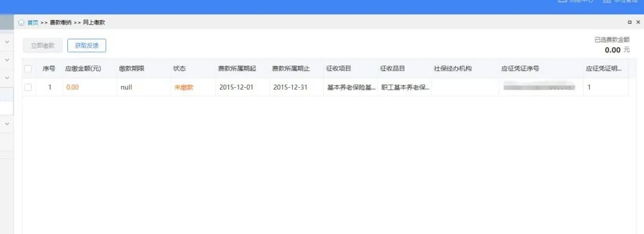Maximize the panel using the square icon
This screenshot has width=644, height=234.
[630, 22]
